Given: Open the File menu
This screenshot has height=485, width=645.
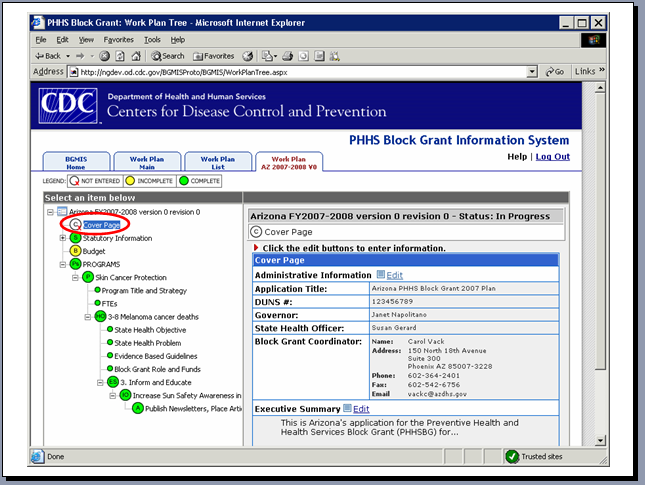Looking at the screenshot, I should (x=41, y=40).
